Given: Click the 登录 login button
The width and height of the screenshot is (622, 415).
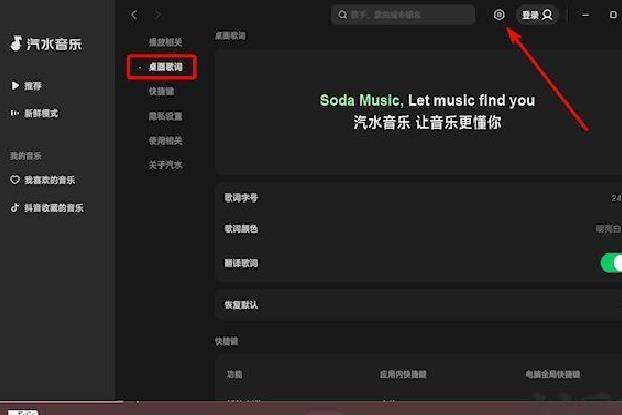Looking at the screenshot, I should 537,15.
